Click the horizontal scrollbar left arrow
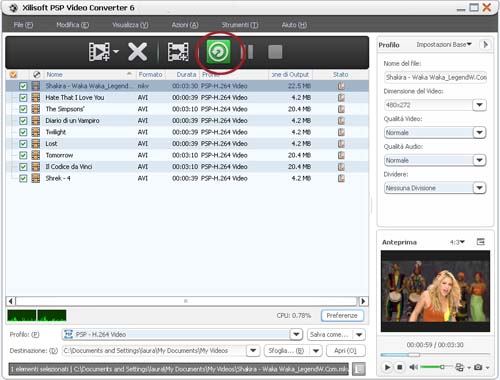Image resolution: width=500 pixels, height=380 pixels. (x=11, y=301)
